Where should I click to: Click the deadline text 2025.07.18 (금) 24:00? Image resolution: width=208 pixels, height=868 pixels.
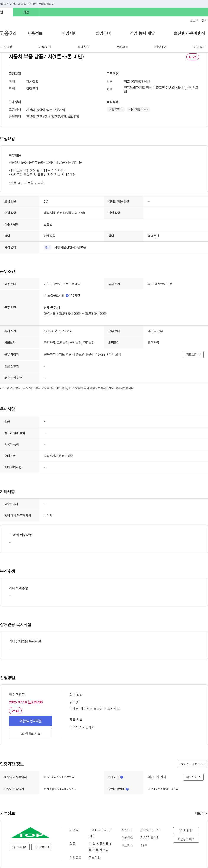click(x=26, y=702)
